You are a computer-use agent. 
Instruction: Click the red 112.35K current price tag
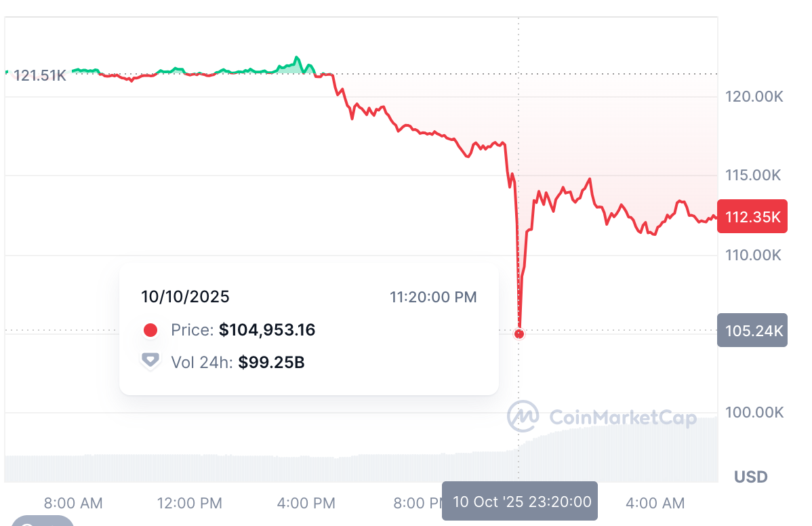point(752,217)
